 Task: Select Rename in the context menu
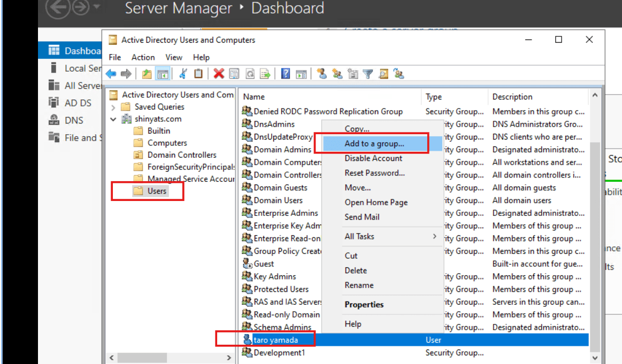tap(359, 285)
